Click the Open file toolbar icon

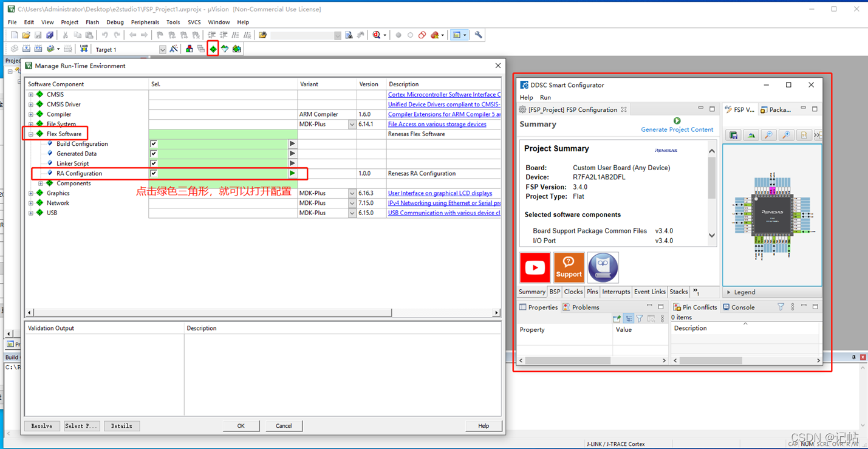tap(26, 35)
